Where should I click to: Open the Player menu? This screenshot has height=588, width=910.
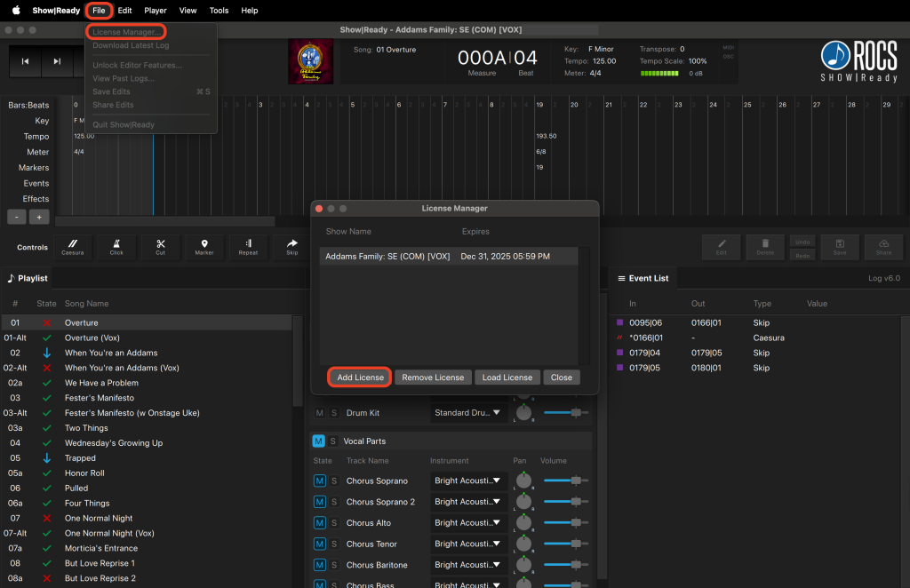156,11
